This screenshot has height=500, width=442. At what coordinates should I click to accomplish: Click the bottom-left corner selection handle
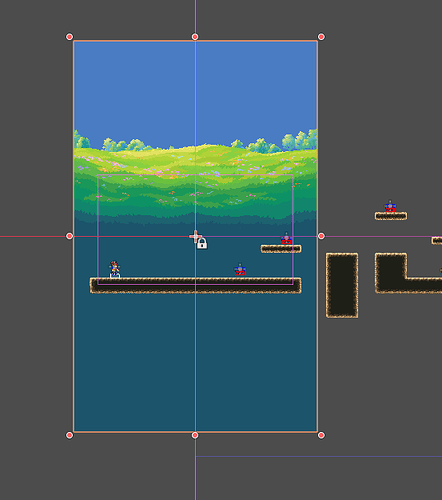[69, 435]
